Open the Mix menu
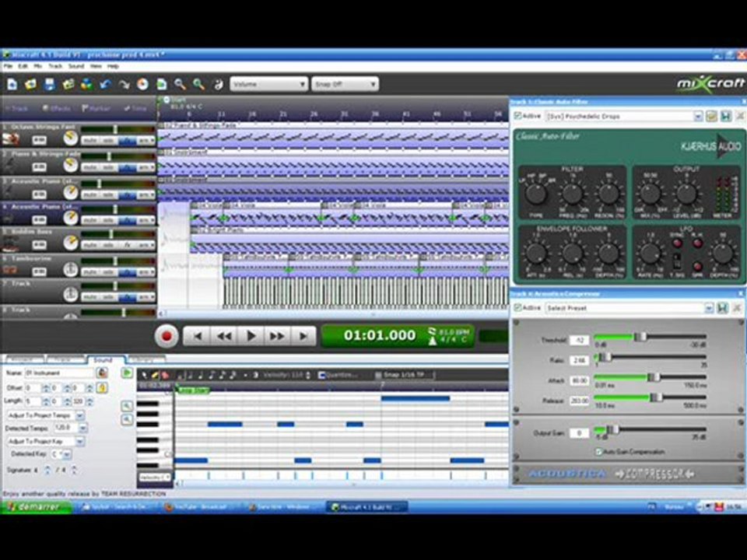Image resolution: width=747 pixels, height=560 pixels. click(x=37, y=66)
